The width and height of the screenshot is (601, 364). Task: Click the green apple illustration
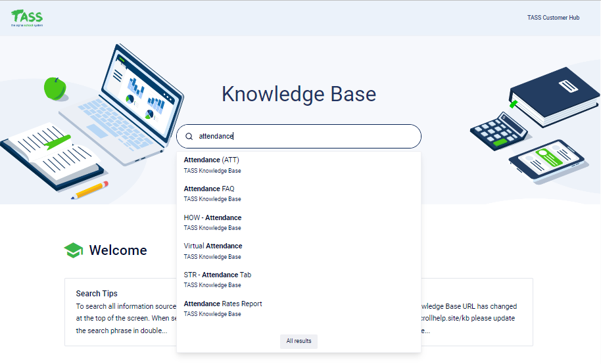tap(55, 87)
